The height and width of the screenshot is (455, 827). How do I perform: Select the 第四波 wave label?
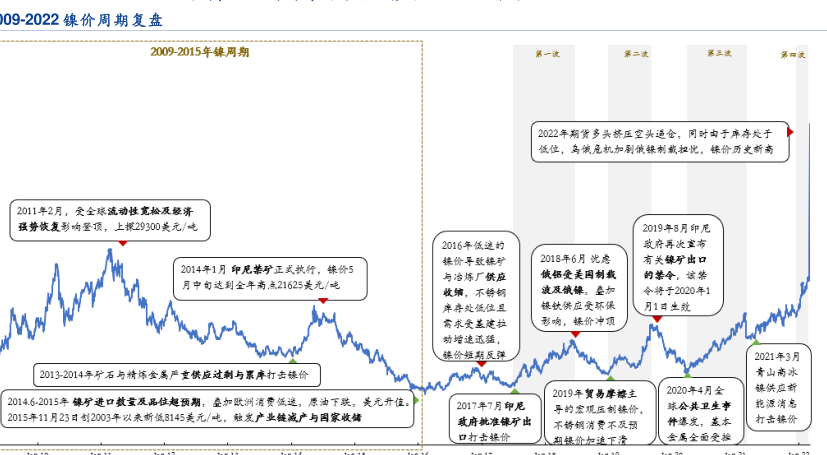(793, 54)
